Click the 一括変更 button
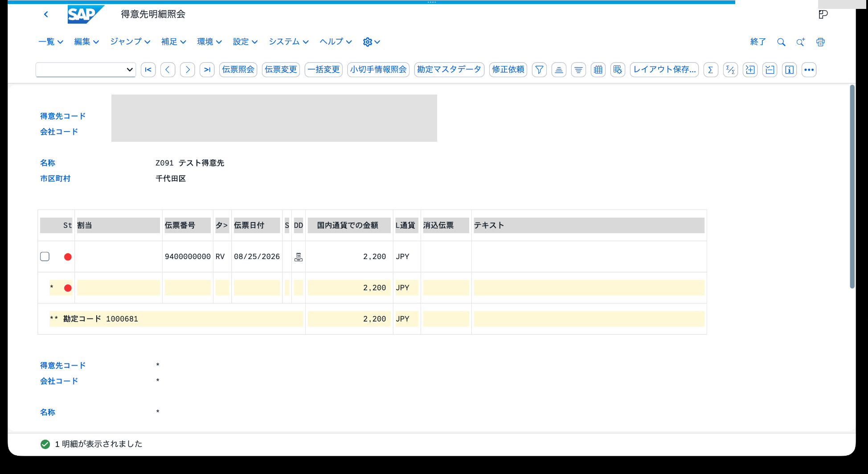This screenshot has width=868, height=474. [x=323, y=70]
